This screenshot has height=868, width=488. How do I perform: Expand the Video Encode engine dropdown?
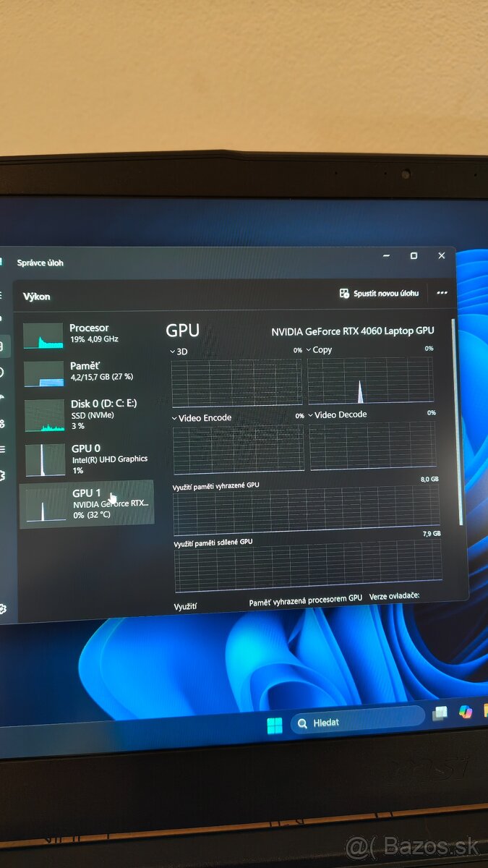tap(175, 418)
